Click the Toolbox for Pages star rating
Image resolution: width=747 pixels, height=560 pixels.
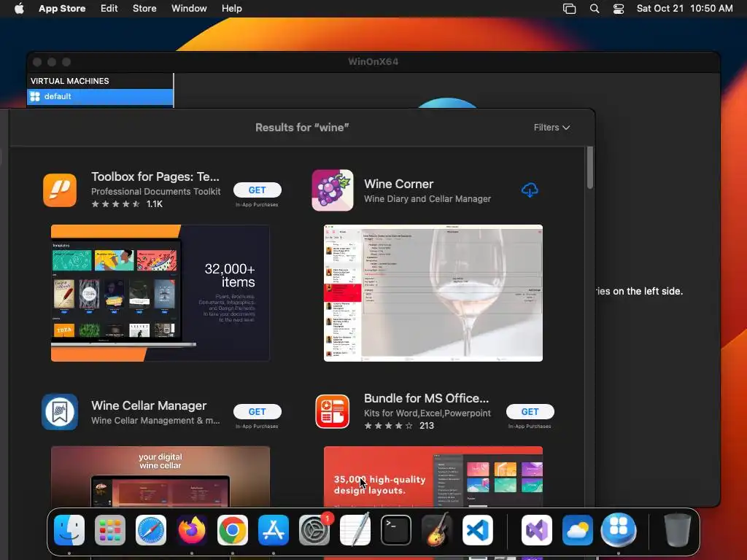click(115, 204)
